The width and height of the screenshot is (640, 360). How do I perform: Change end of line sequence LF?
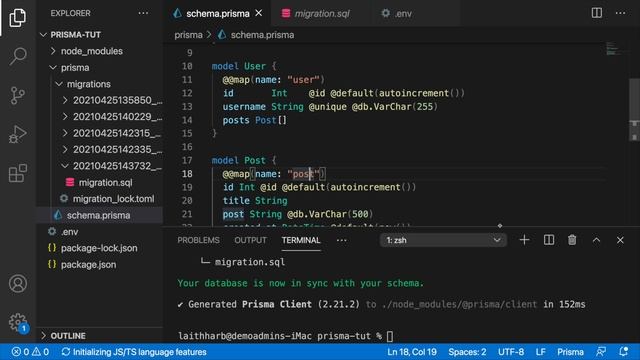(x=540, y=352)
